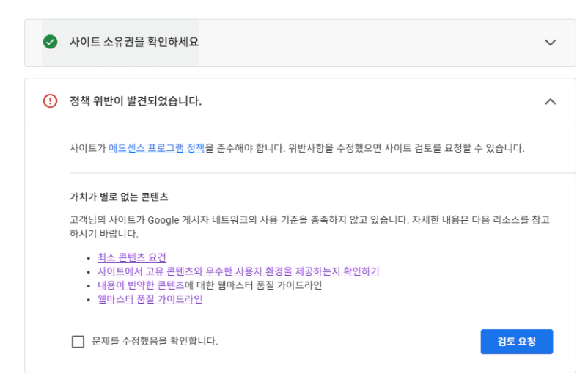588x385 pixels.
Task: Open the 내용이 빈약한 콘텐츠 link
Action: [140, 285]
